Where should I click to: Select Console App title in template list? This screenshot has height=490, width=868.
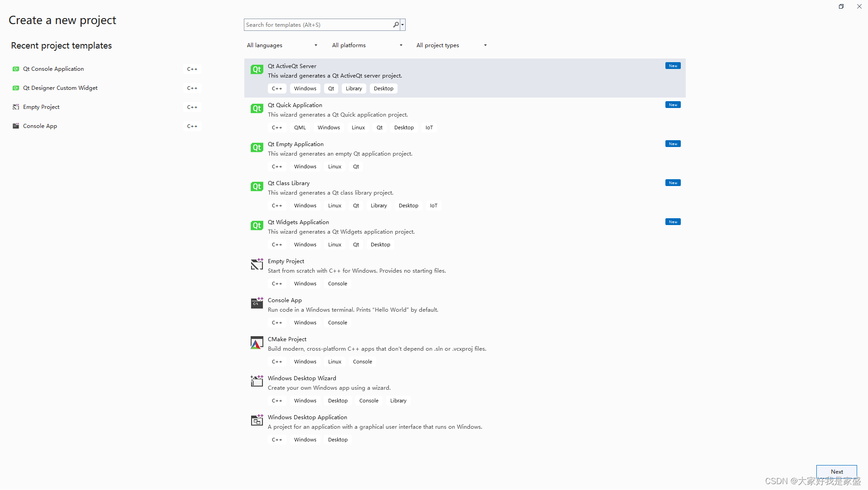285,300
